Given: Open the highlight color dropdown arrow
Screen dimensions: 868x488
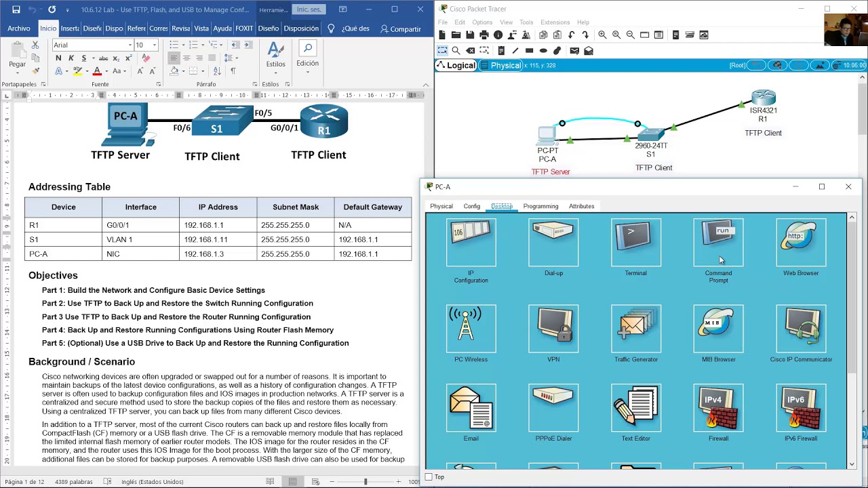Looking at the screenshot, I should click(87, 70).
